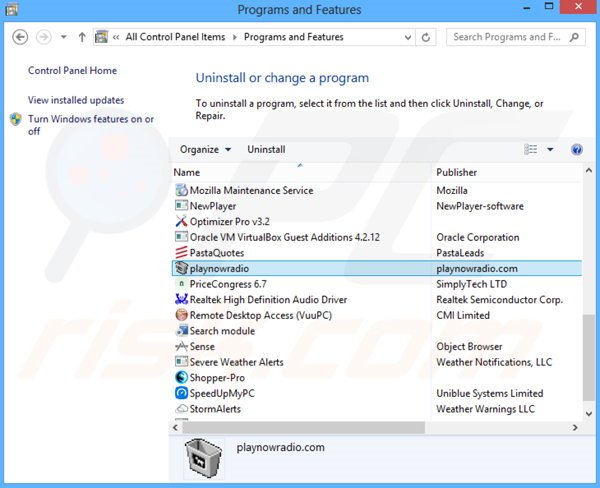
Task: Expand the view options dropdown arrow
Action: (x=550, y=149)
